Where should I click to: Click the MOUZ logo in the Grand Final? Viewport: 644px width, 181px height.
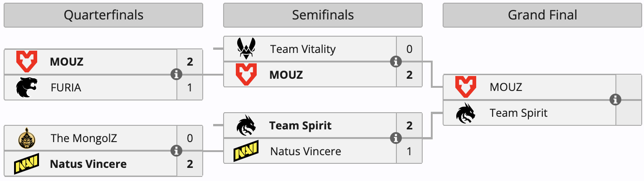[466, 87]
